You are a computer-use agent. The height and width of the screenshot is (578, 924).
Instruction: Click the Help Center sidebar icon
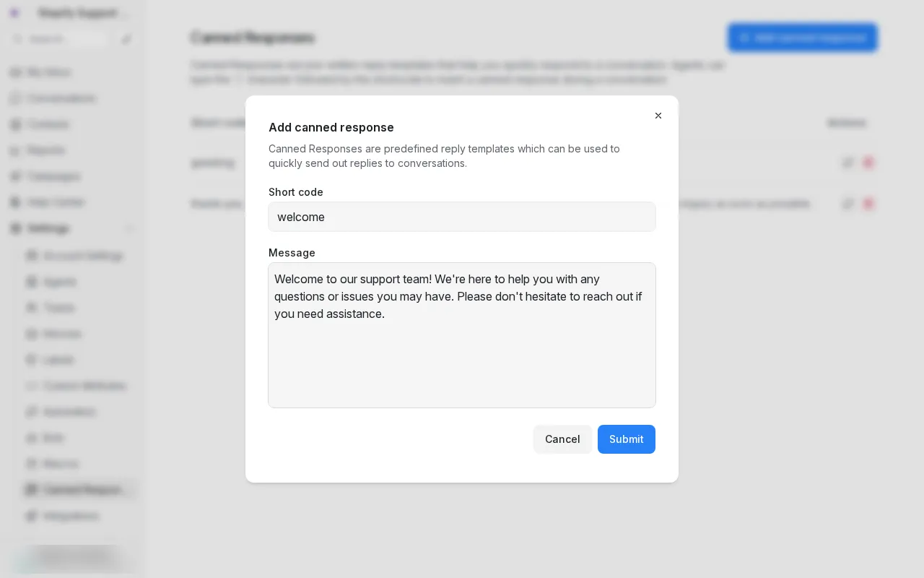pyautogui.click(x=16, y=202)
